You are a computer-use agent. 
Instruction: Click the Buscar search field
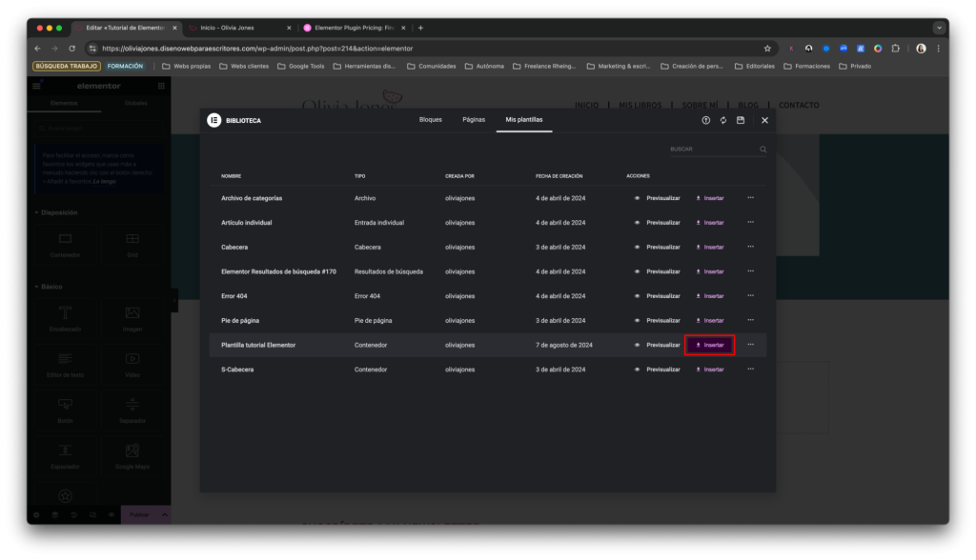coord(712,150)
